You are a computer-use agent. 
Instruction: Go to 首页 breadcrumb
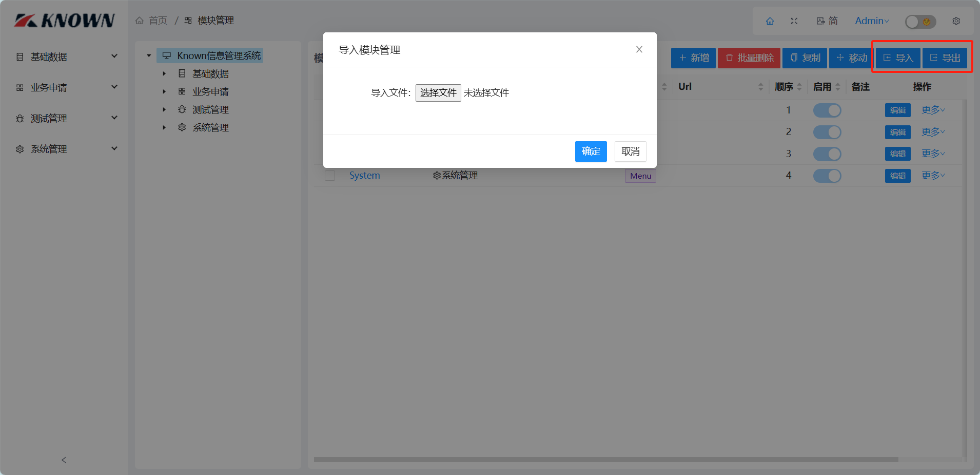(x=158, y=21)
